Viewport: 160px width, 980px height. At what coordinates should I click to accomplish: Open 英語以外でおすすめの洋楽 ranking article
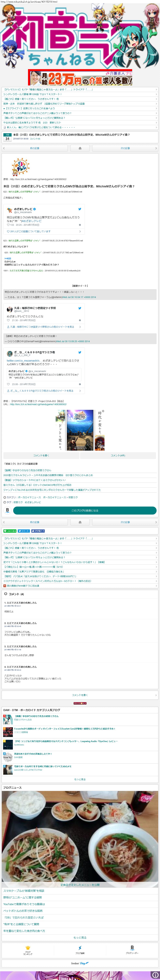pyautogui.click(x=33, y=754)
